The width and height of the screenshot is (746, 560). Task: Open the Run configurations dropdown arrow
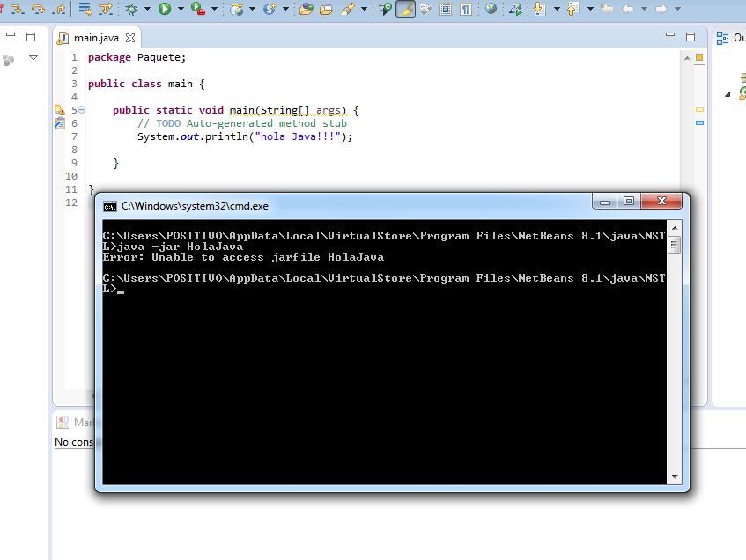pyautogui.click(x=181, y=9)
